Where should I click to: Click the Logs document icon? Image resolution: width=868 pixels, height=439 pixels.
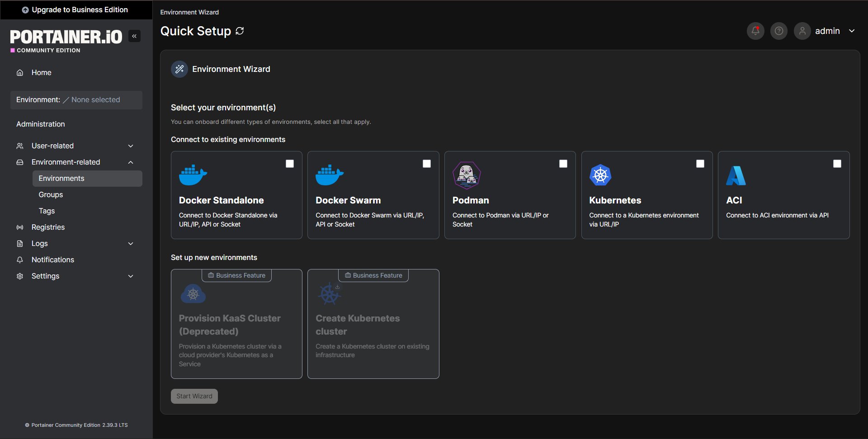coord(20,244)
